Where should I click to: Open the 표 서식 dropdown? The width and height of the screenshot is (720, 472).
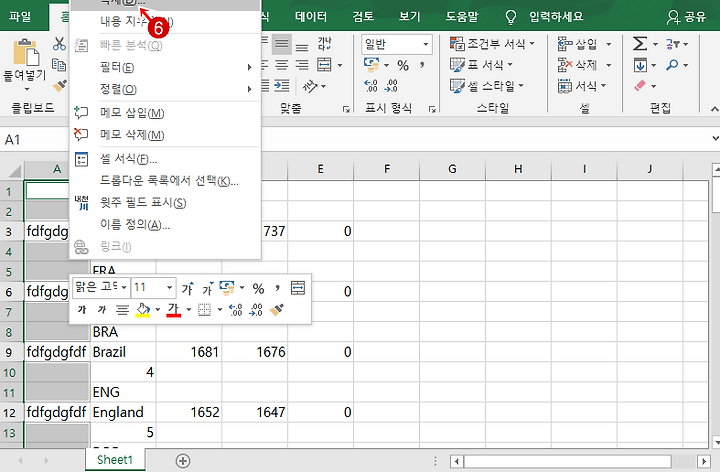482,65
